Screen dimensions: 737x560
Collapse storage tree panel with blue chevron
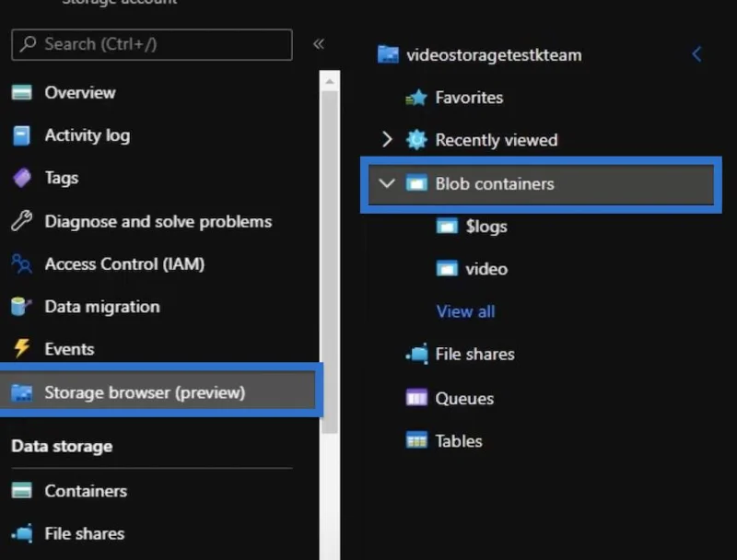point(696,54)
